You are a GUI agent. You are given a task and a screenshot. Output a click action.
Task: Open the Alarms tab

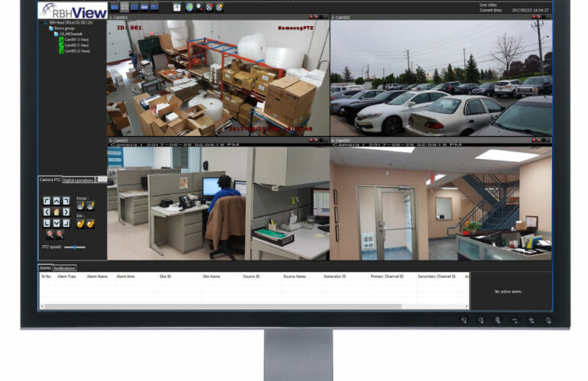tap(45, 268)
